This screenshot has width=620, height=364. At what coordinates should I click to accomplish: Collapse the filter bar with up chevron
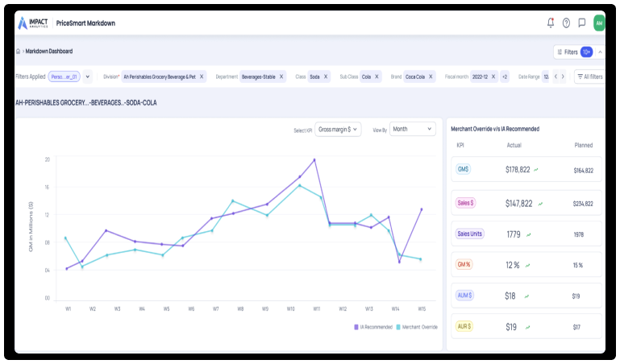pos(600,52)
